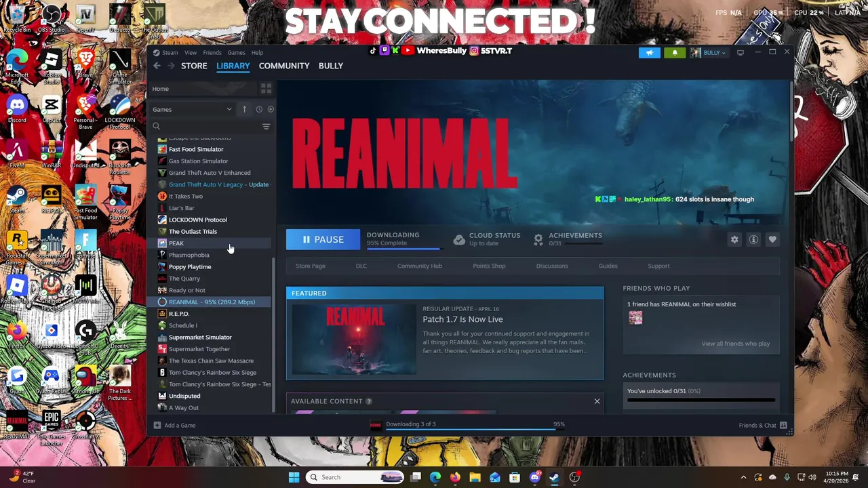Image resolution: width=868 pixels, height=488 pixels.
Task: Open the Community Hub link
Action: (420, 266)
